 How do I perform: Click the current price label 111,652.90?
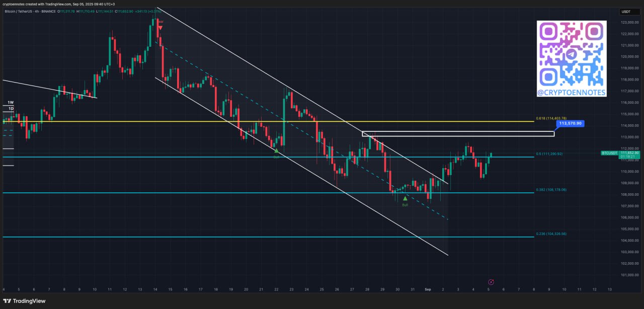click(x=629, y=152)
